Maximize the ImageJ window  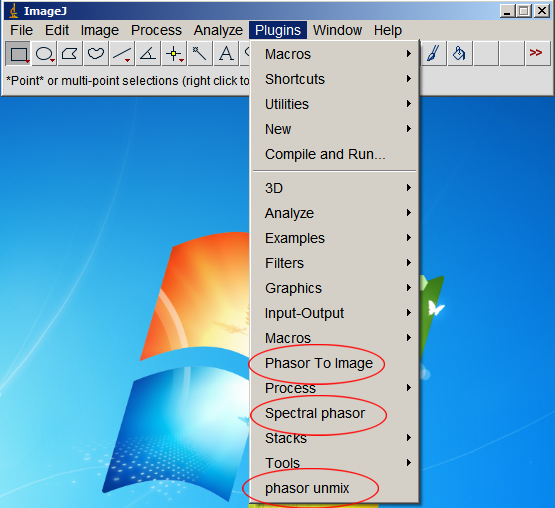point(523,11)
